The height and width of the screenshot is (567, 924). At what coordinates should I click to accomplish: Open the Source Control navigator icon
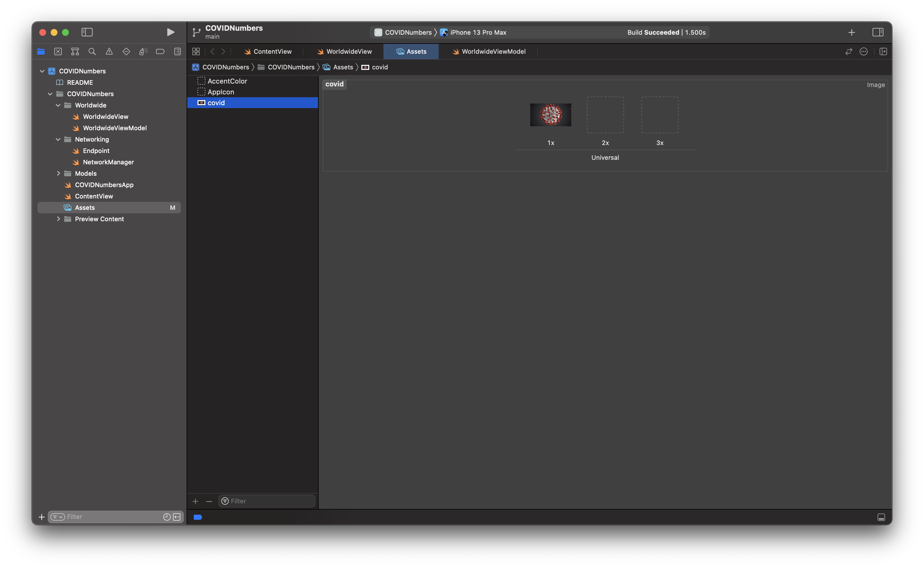[x=58, y=51]
